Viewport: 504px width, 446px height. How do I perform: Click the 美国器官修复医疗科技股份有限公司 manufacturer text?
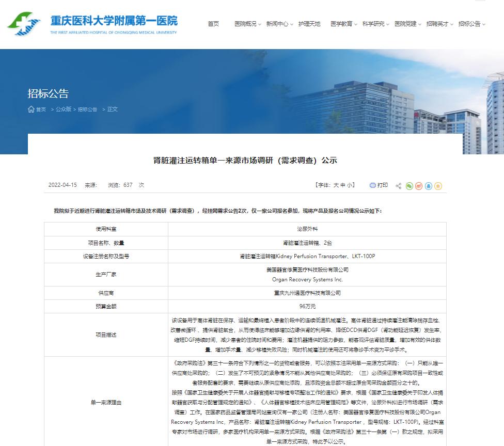point(307,270)
